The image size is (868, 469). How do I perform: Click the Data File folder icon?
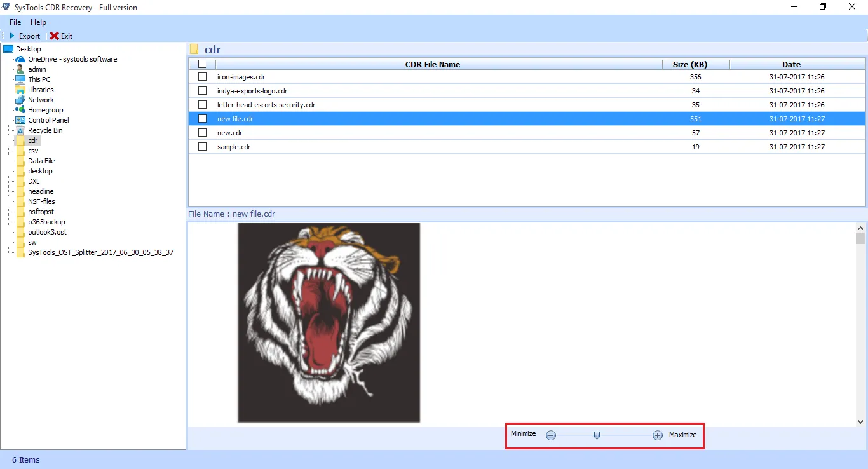pyautogui.click(x=20, y=161)
